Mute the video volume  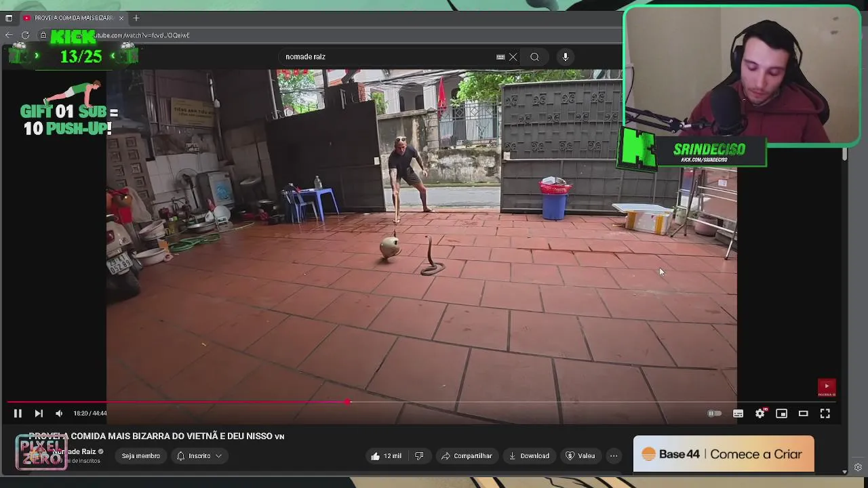tap(59, 413)
